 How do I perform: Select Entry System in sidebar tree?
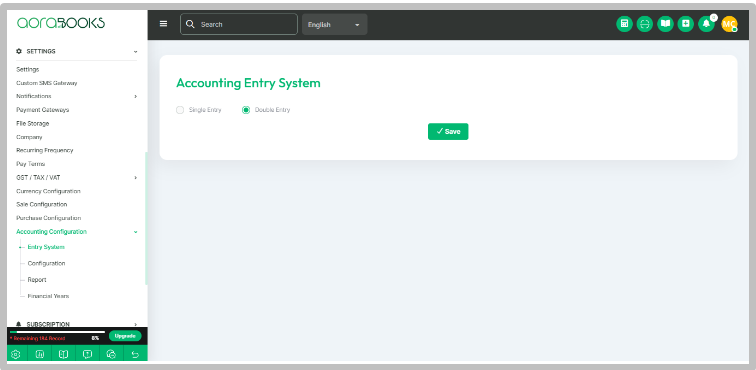click(46, 247)
